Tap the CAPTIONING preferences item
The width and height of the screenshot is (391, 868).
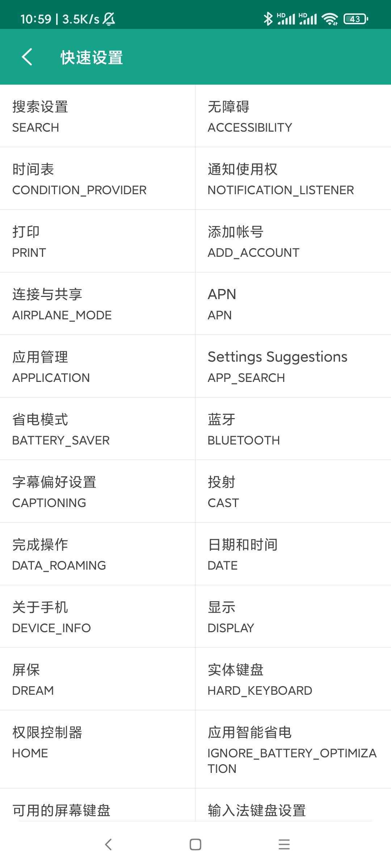(x=97, y=492)
